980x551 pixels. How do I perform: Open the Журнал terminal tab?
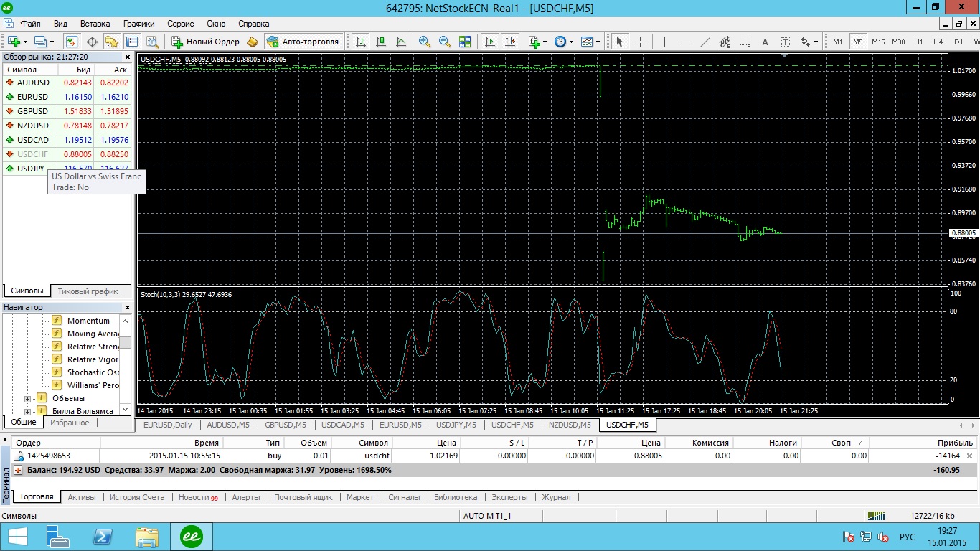click(x=556, y=496)
